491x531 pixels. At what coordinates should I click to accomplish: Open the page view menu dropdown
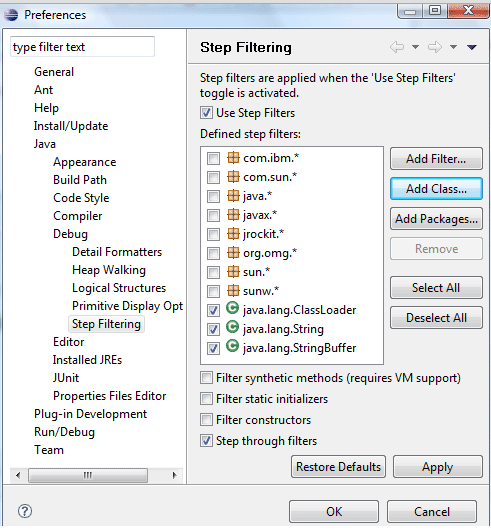pos(472,47)
